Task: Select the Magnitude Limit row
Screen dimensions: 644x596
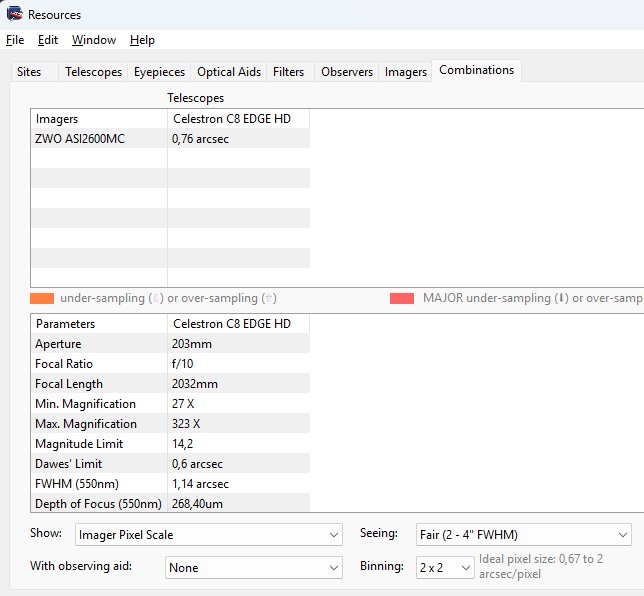Action: [170, 444]
